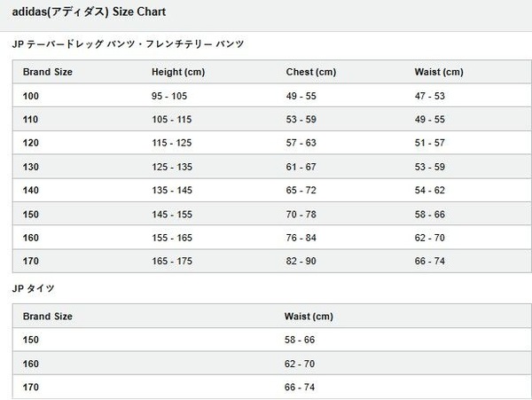Click brand size 170 in first table
The width and height of the screenshot is (532, 400).
click(30, 262)
